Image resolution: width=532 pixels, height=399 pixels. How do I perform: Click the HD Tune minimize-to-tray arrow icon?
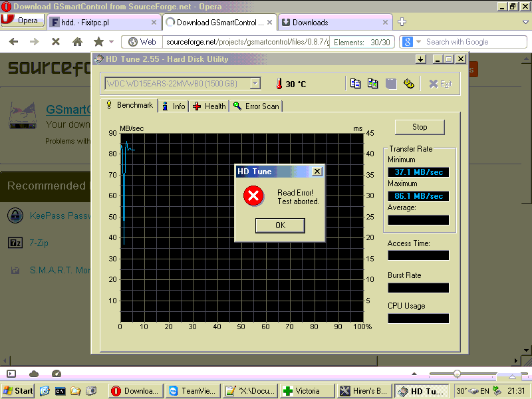tap(421, 59)
